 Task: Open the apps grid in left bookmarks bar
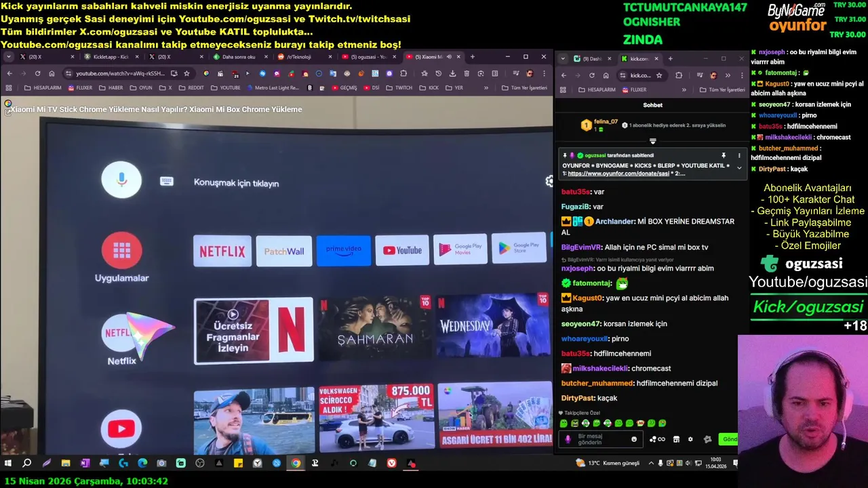point(9,87)
